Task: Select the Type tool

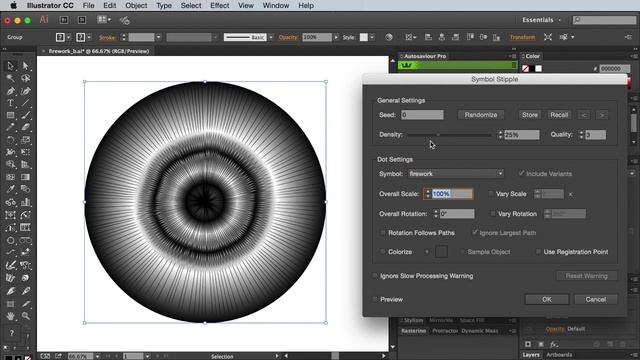Action: (x=11, y=103)
